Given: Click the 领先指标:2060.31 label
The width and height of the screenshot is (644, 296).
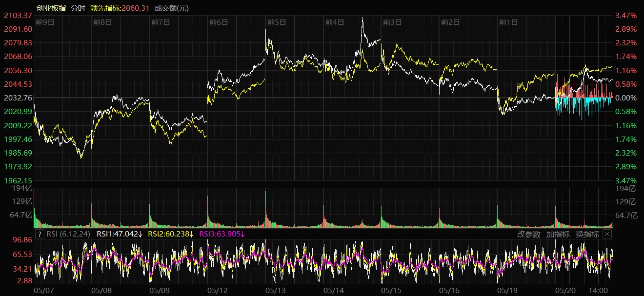Looking at the screenshot, I should click(120, 8).
